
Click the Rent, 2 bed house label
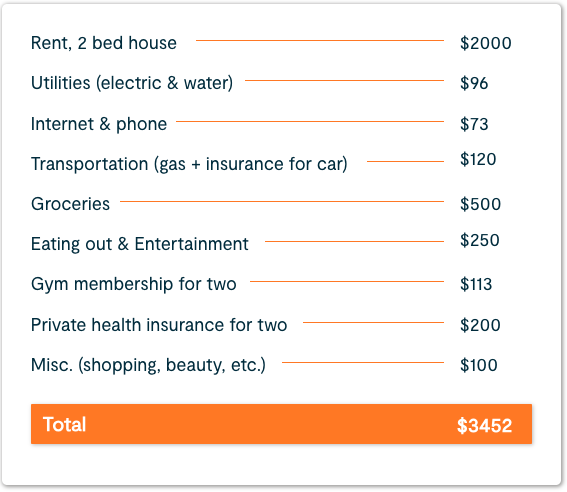(104, 43)
